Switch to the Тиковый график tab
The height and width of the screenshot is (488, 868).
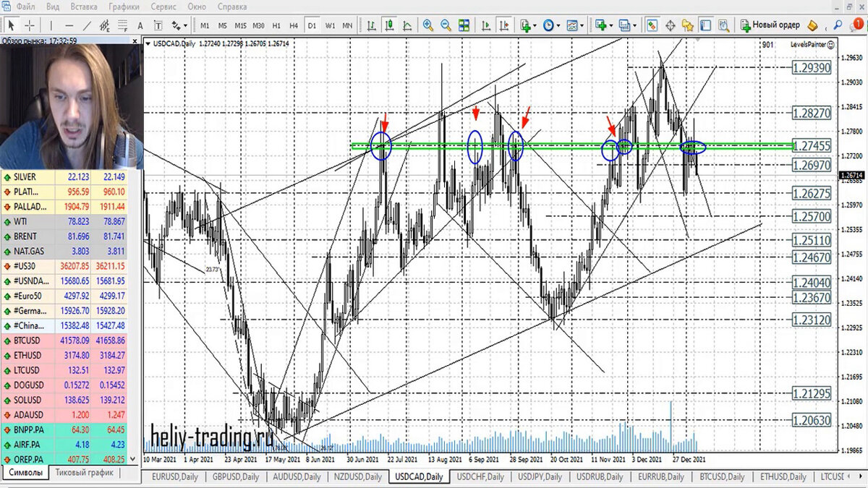(85, 473)
